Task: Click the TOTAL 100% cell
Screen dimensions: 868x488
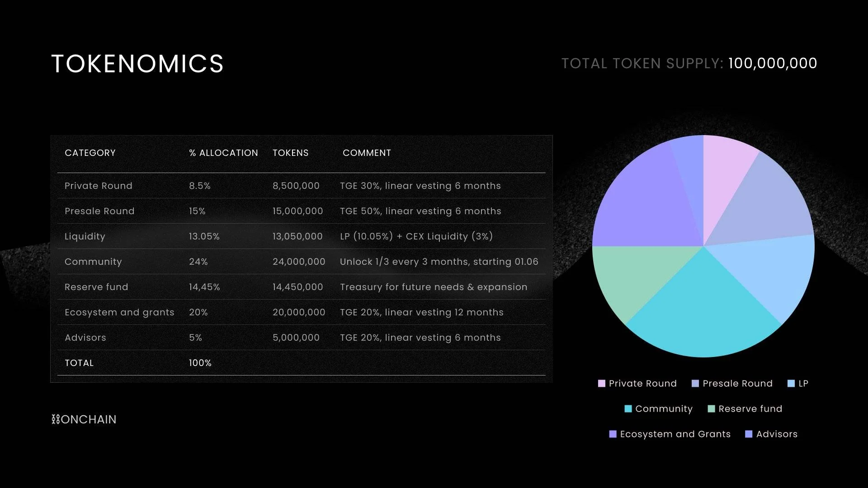Action: point(200,363)
